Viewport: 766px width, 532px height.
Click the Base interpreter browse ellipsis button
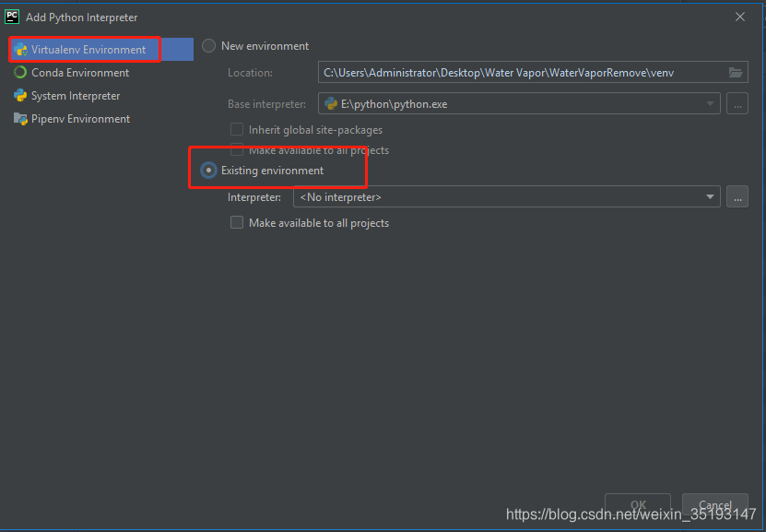(737, 103)
